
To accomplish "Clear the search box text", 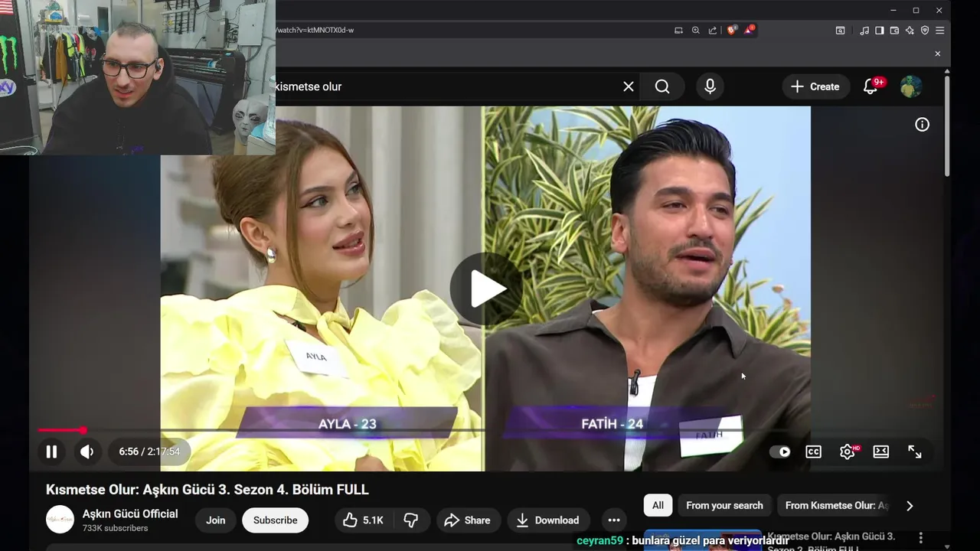I will [629, 86].
